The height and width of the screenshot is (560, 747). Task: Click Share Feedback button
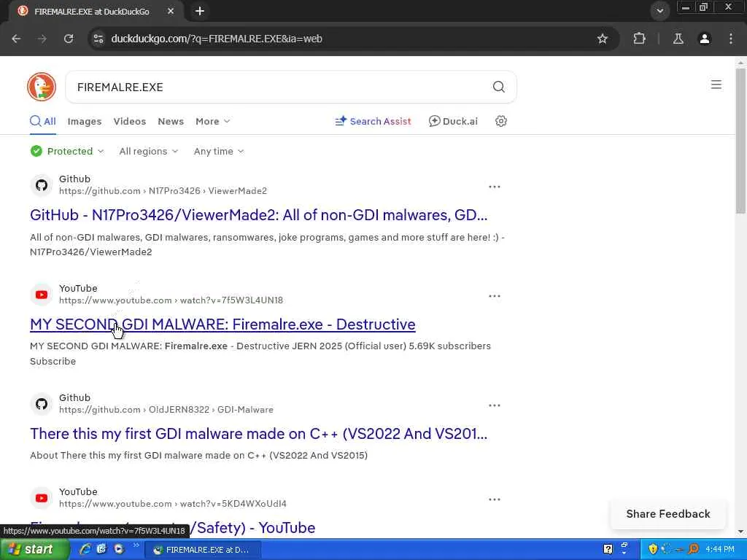(x=668, y=514)
